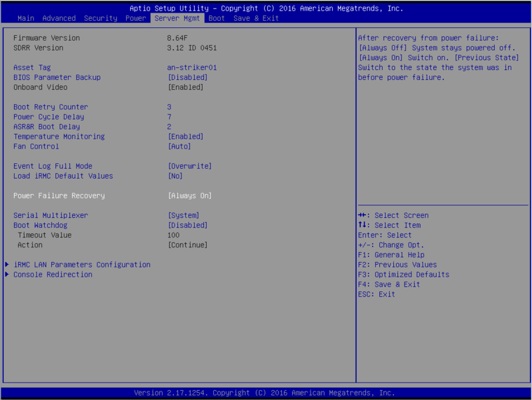Toggle BIOS Parameter Backup Disabled value
This screenshot has width=532, height=400.
(187, 77)
